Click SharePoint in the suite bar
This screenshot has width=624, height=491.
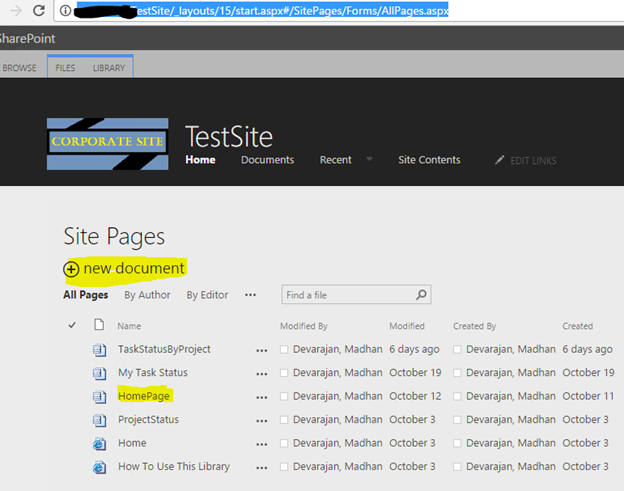click(27, 39)
